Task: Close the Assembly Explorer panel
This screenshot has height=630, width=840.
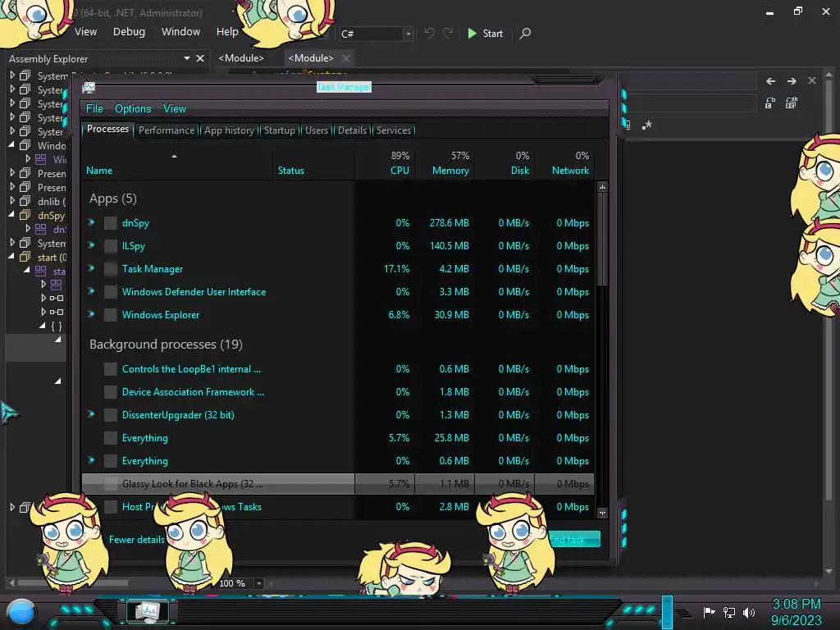Action: 200,58
